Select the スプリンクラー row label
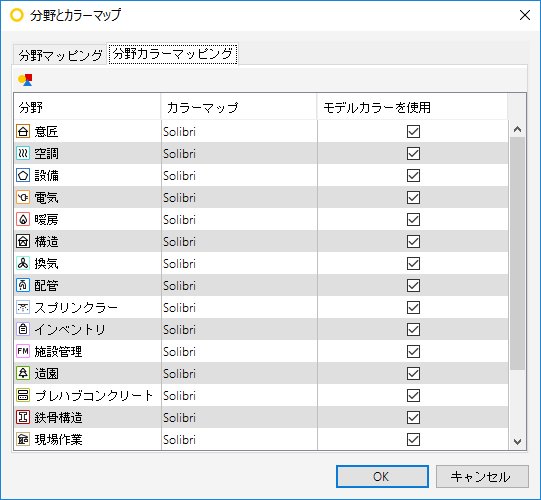The image size is (541, 500). pos(76,307)
